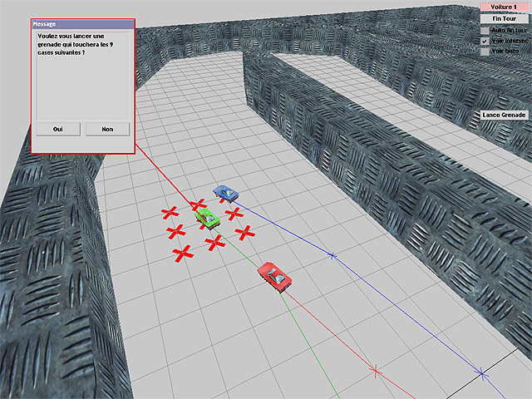
Task: Click the blue trajectory marker at track bottom
Action: [x=481, y=373]
